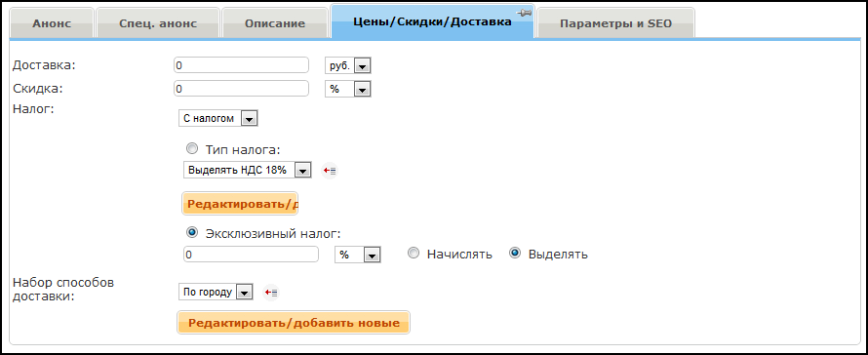Open the discount % unit dropdown
This screenshot has height=355, width=868.
click(x=347, y=89)
